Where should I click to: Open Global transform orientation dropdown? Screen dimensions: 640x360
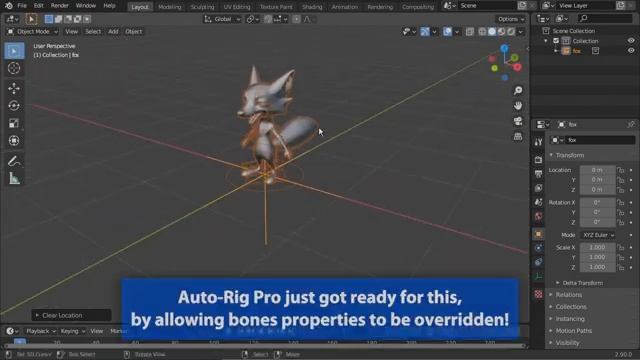point(222,19)
